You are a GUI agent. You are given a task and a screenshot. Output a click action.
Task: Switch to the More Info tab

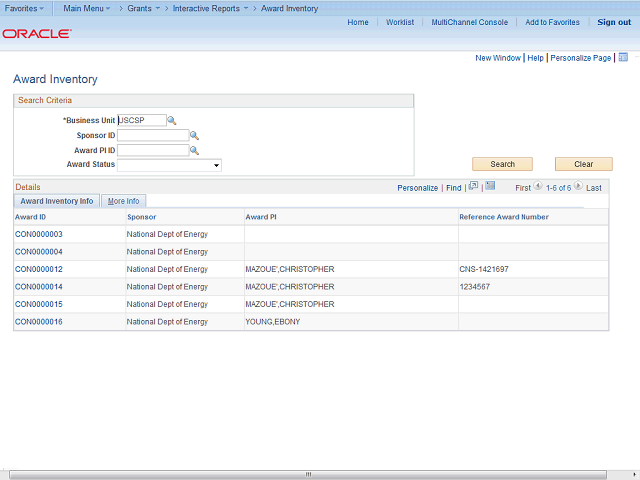coord(123,201)
